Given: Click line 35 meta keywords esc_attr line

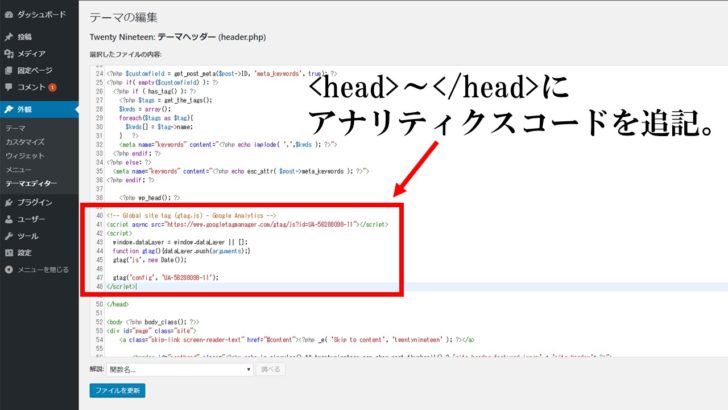Looking at the screenshot, I should click(x=241, y=171).
